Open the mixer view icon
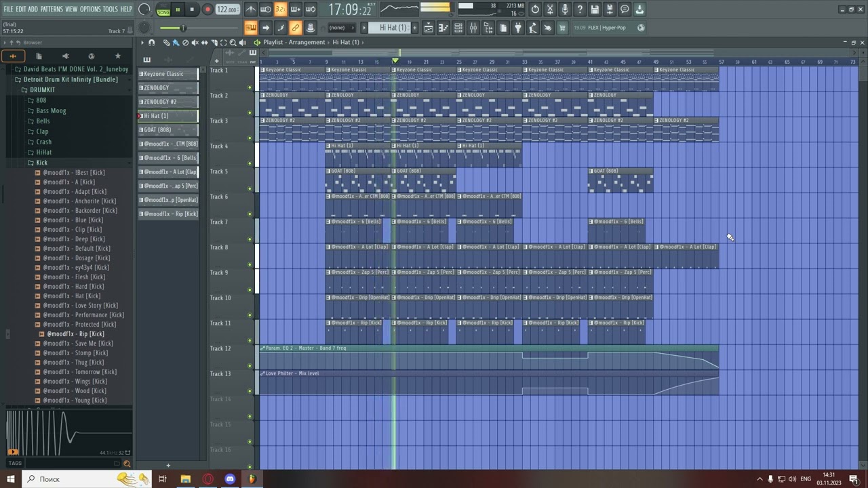This screenshot has height=488, width=868. click(473, 28)
